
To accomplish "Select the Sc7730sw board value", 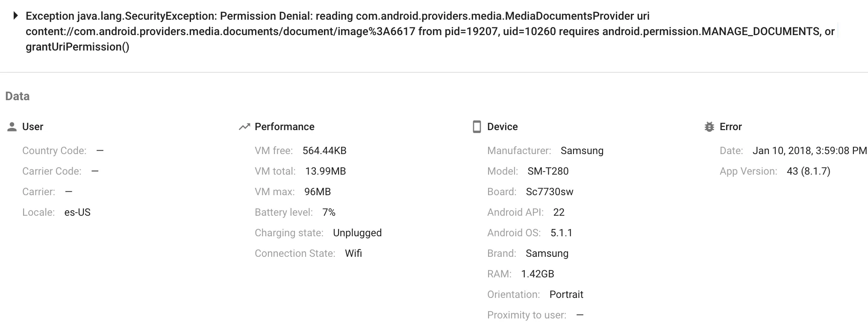I will [550, 192].
